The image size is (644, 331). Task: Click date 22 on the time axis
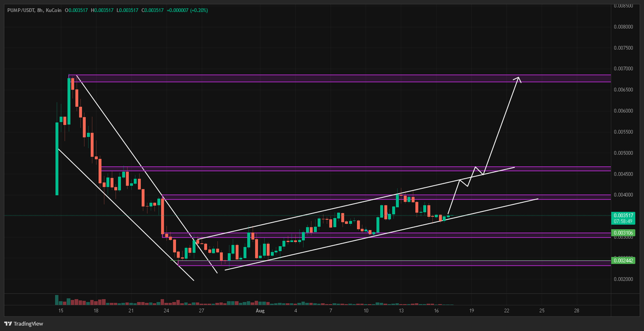coord(507,311)
